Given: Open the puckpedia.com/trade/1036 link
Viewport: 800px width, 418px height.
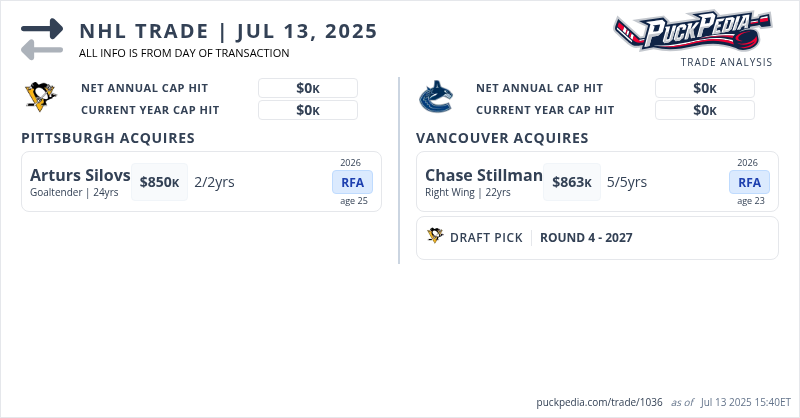Looking at the screenshot, I should tap(599, 402).
